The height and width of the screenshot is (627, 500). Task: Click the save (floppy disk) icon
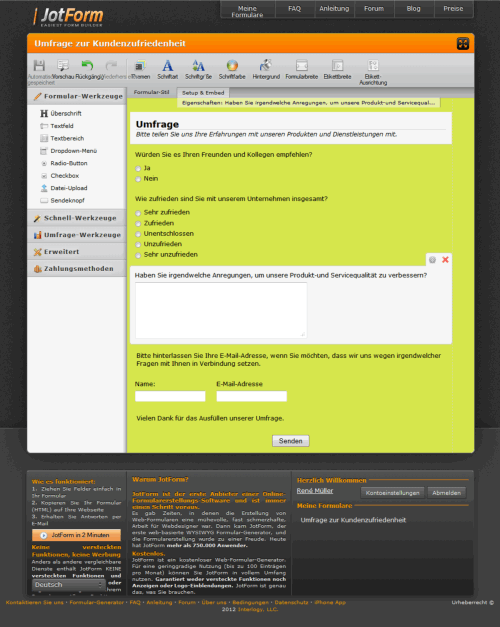[39, 65]
